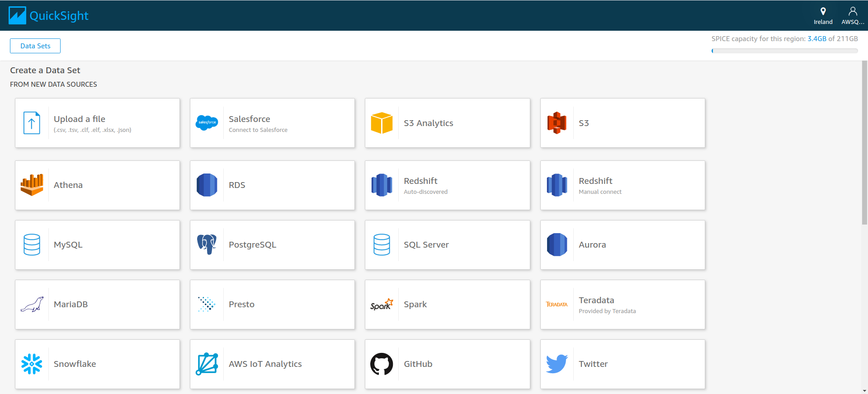Click the Athena orange icon
Viewport: 868px width, 394px height.
[x=32, y=185]
